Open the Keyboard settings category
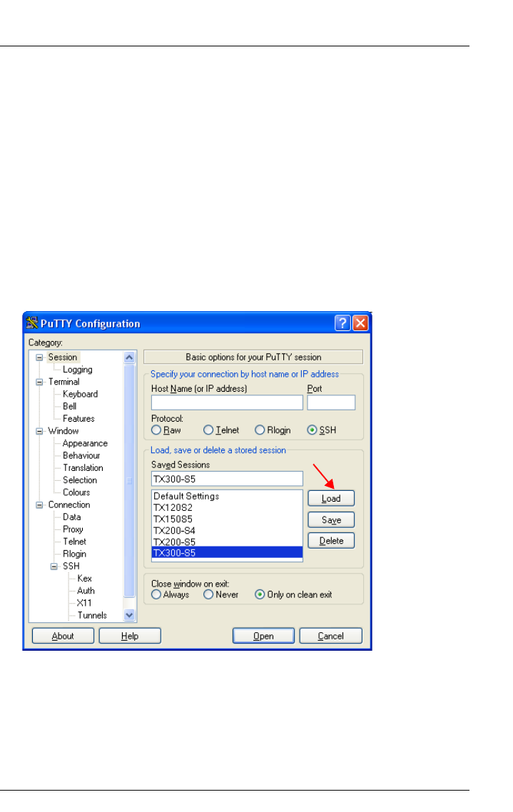513x812 pixels. coord(80,394)
